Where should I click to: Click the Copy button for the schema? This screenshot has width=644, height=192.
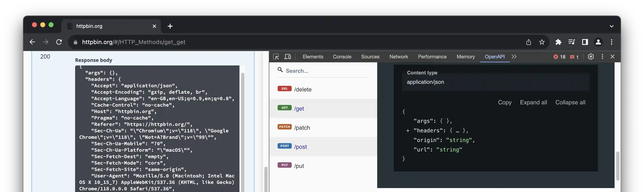pyautogui.click(x=505, y=102)
